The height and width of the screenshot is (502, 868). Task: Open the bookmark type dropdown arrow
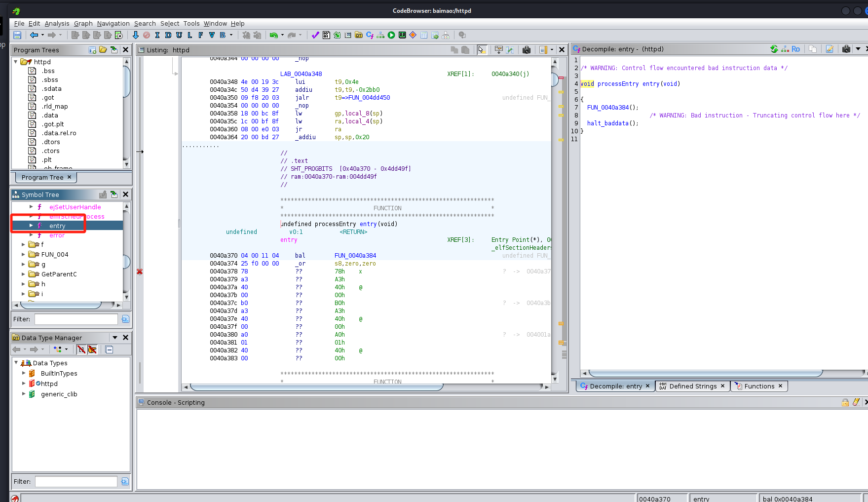tap(231, 35)
